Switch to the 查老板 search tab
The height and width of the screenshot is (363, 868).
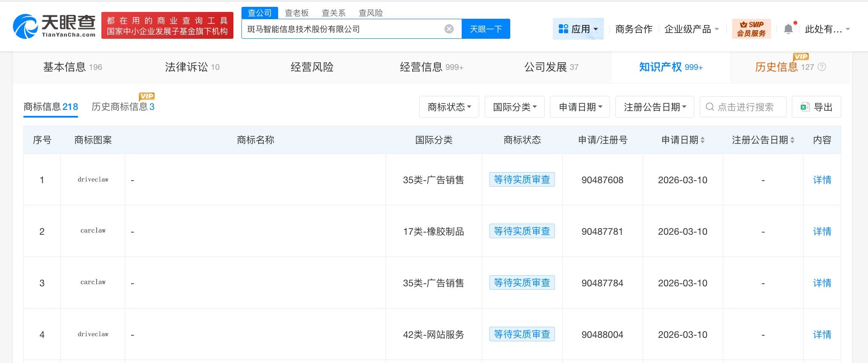coord(296,13)
